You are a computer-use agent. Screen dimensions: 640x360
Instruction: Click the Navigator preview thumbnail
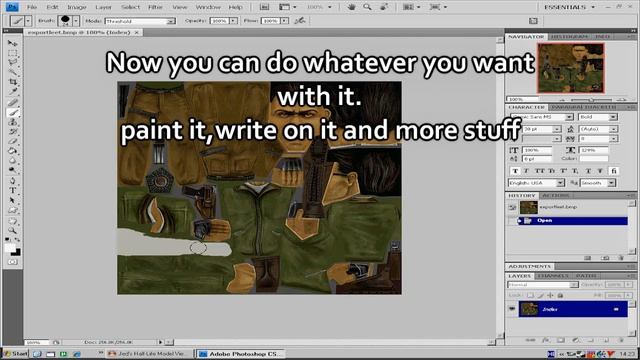pyautogui.click(x=571, y=68)
